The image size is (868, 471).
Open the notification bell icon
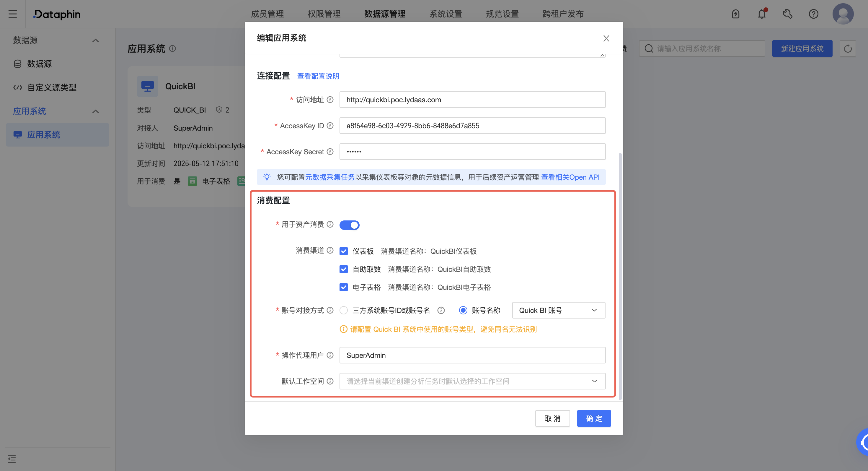click(761, 14)
